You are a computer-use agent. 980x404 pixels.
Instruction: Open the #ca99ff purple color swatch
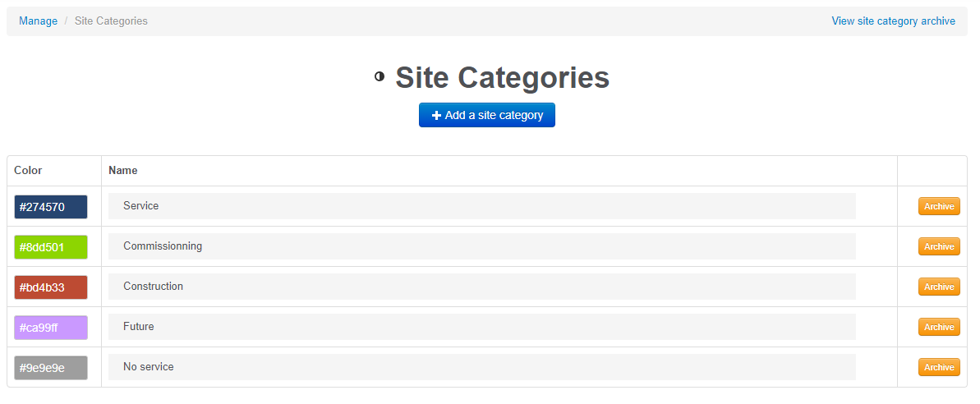tap(51, 328)
